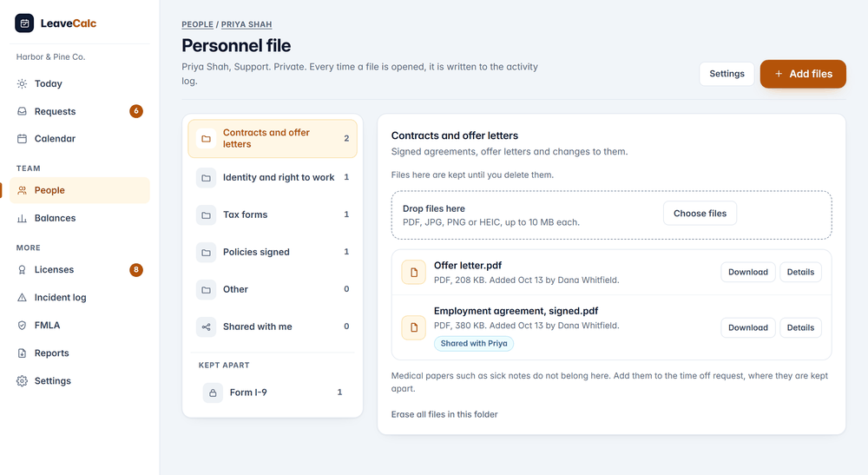Click the Contracts and offer letters folder icon
The image size is (868, 475).
[x=206, y=138]
